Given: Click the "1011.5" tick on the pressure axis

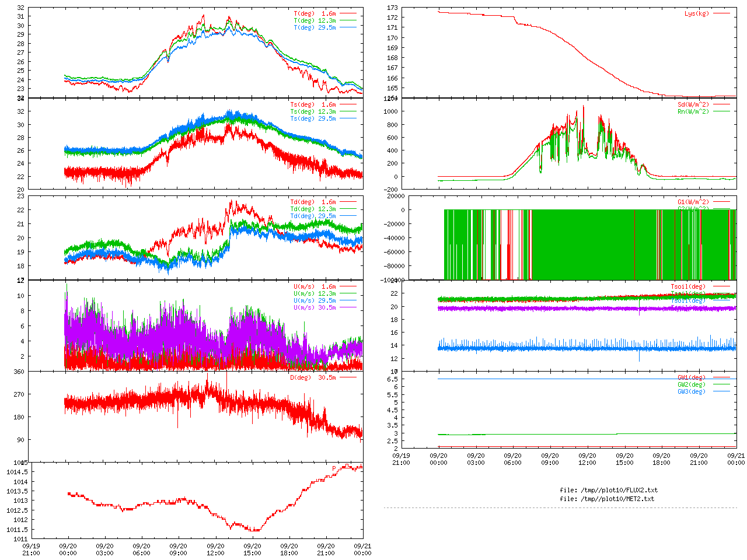Looking at the screenshot, I should pos(17,530).
